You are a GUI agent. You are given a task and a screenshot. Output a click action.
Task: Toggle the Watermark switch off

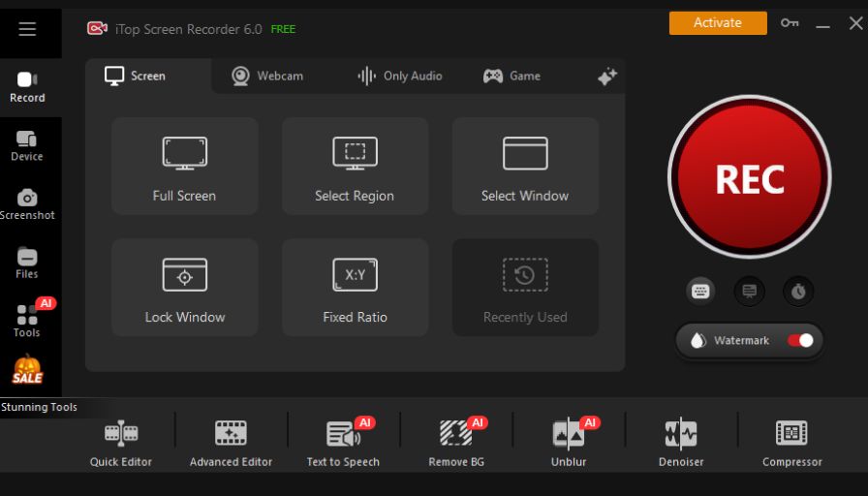800,340
